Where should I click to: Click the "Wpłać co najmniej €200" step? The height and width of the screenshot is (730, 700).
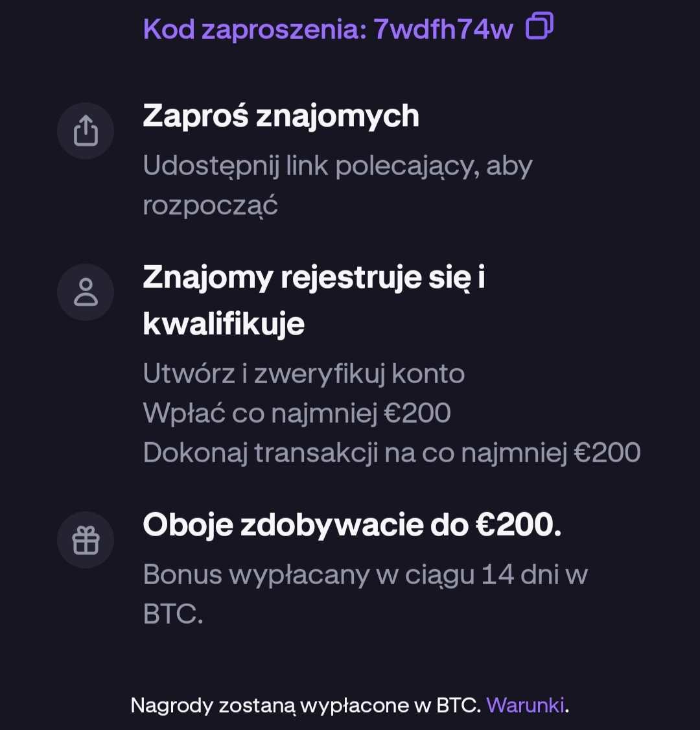pyautogui.click(x=296, y=413)
